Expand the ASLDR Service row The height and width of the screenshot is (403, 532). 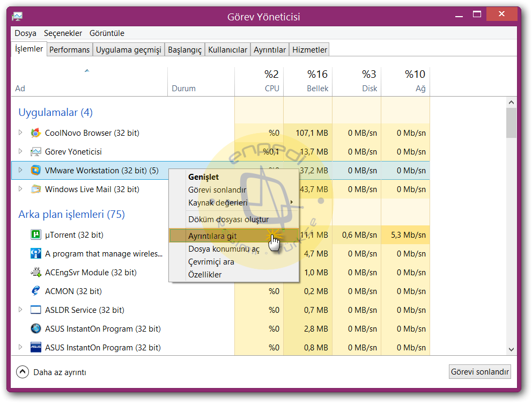tap(20, 309)
